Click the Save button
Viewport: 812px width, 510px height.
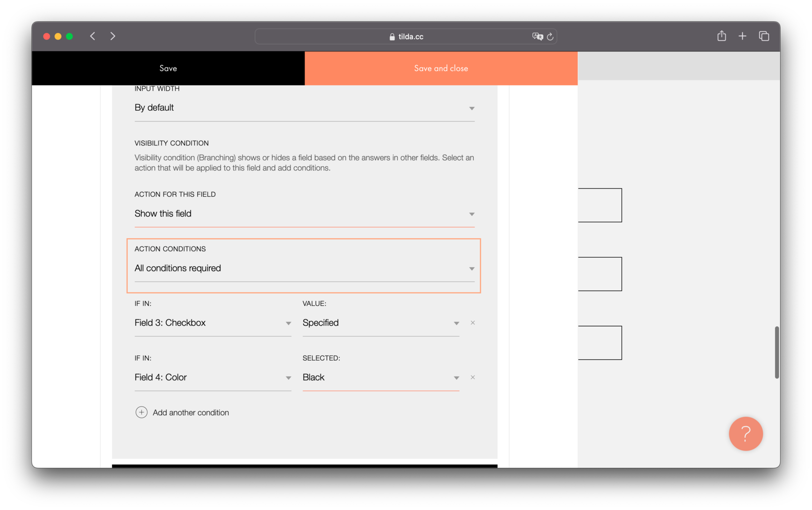click(168, 68)
